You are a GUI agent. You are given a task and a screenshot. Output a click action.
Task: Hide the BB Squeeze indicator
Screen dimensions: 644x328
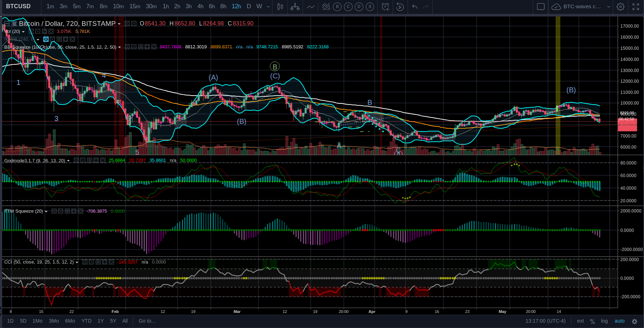(127, 47)
